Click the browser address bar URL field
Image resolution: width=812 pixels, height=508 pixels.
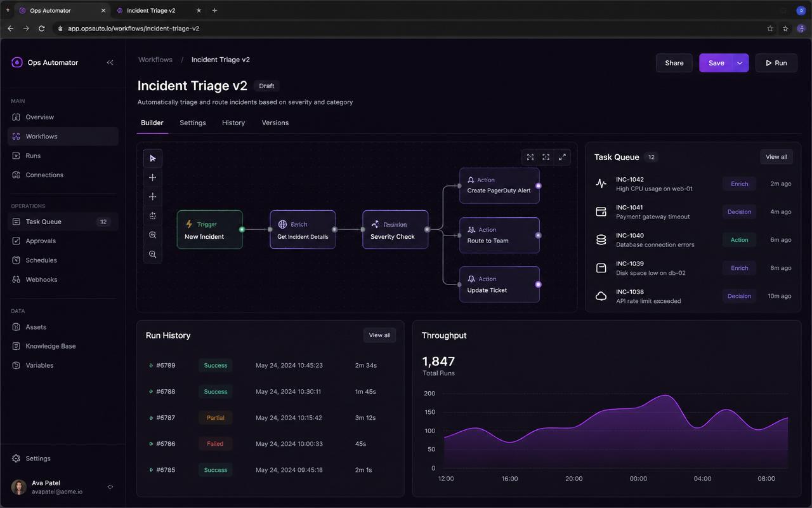coord(406,29)
